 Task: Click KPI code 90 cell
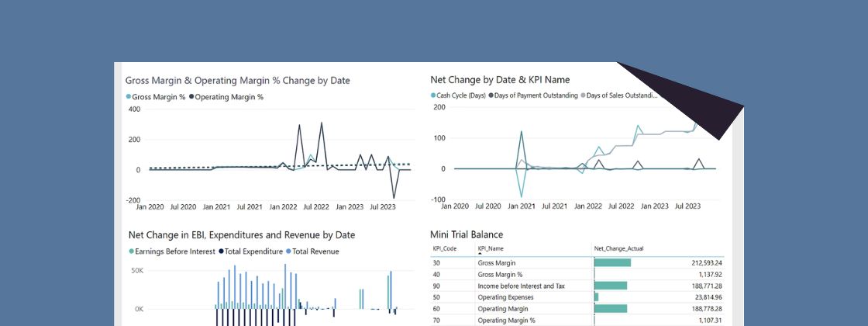point(436,286)
